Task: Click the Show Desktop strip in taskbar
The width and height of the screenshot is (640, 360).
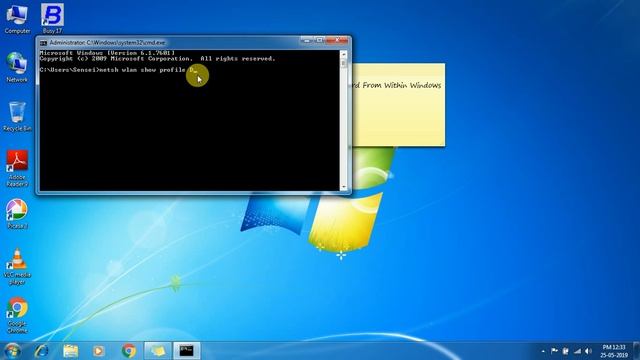Action: (x=637, y=351)
